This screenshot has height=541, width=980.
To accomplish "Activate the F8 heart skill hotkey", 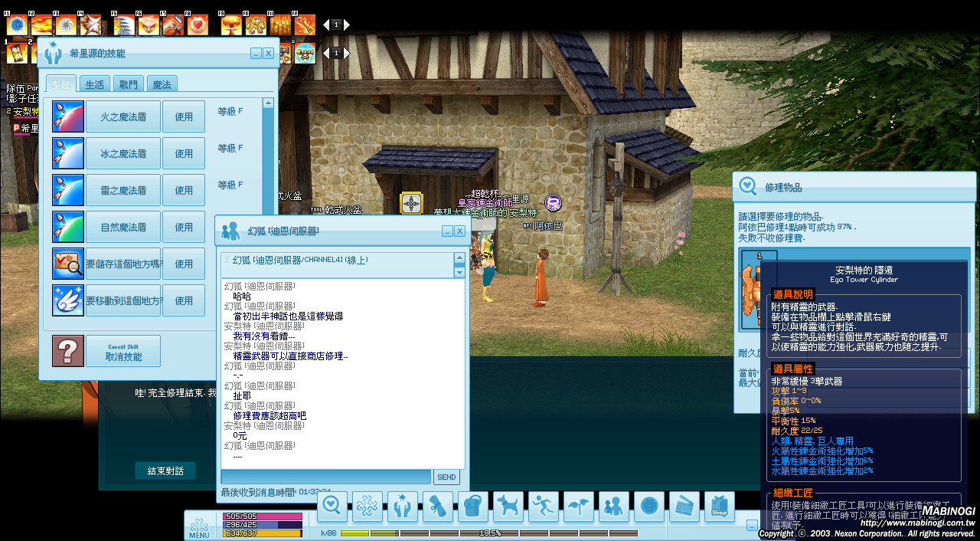I will pyautogui.click(x=198, y=25).
